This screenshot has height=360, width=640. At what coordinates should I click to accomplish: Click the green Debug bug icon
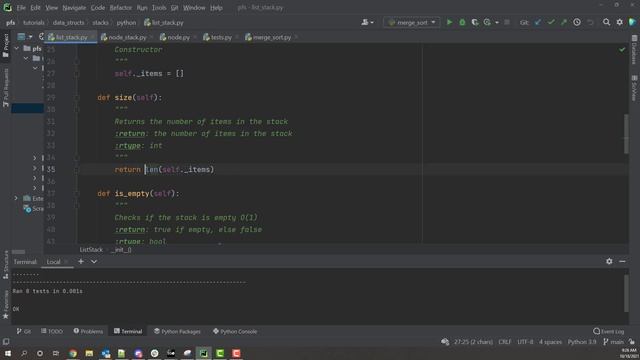pos(462,22)
